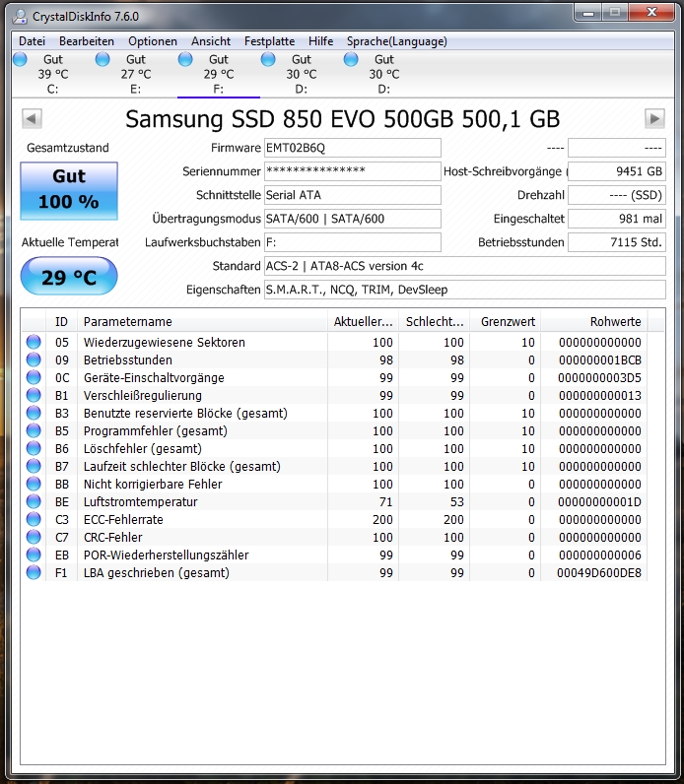Click the blue orb of row 09
Screen dimensions: 684x784
pyautogui.click(x=34, y=360)
